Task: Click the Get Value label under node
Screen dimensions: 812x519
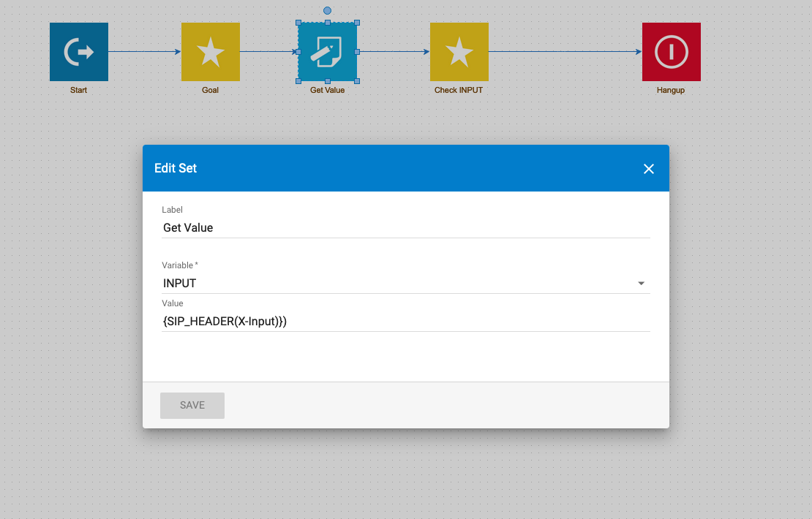Action: click(327, 90)
